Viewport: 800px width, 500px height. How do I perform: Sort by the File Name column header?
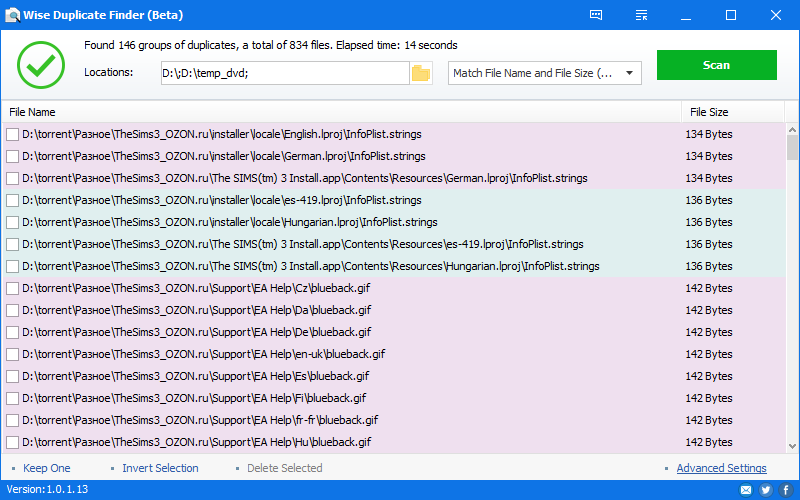tap(342, 112)
